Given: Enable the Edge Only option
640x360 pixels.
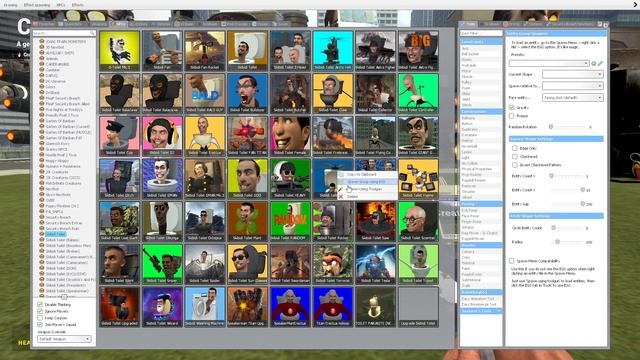Looking at the screenshot, I should [x=515, y=148].
